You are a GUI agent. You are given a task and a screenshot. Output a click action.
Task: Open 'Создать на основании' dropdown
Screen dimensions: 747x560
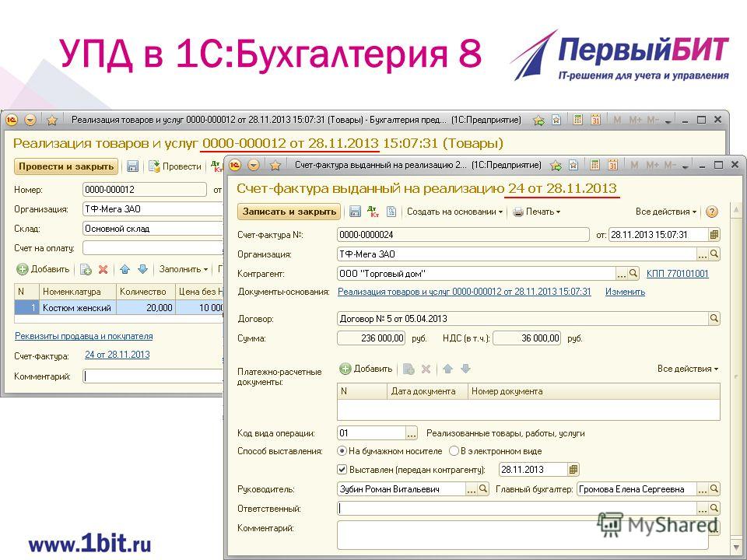coord(454,212)
